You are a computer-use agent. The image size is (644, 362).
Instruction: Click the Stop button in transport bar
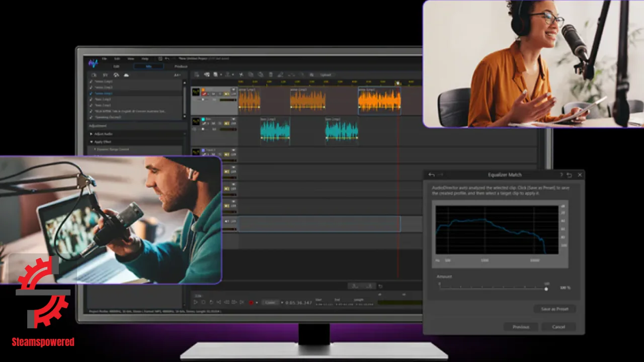pos(203,302)
